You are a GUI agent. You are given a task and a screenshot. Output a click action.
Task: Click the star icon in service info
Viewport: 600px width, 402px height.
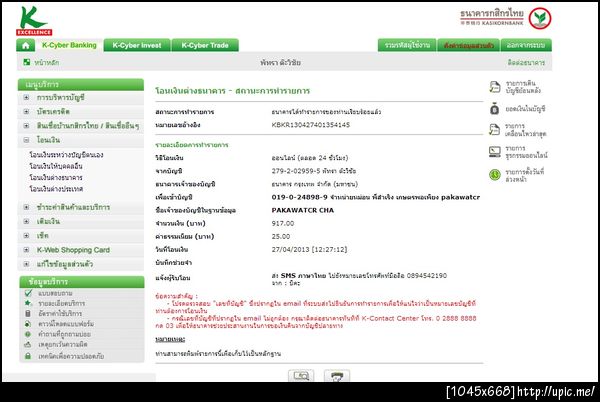point(28,303)
